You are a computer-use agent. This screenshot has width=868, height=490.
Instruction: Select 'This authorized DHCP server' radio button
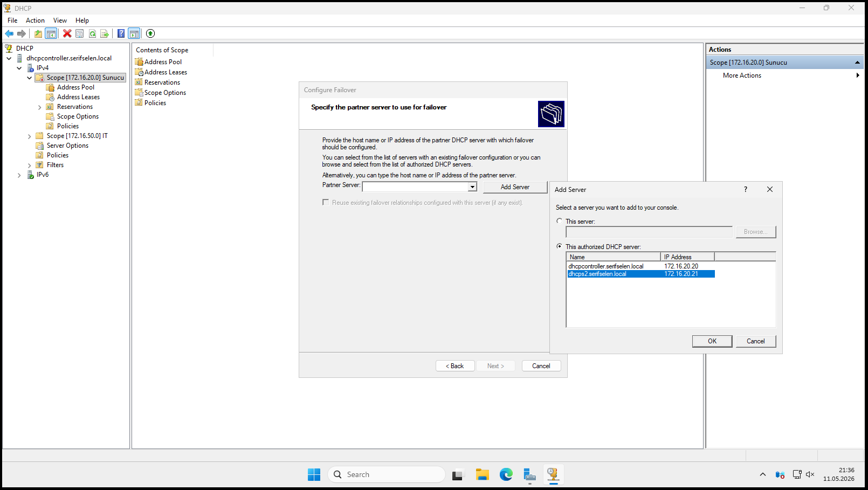click(559, 246)
